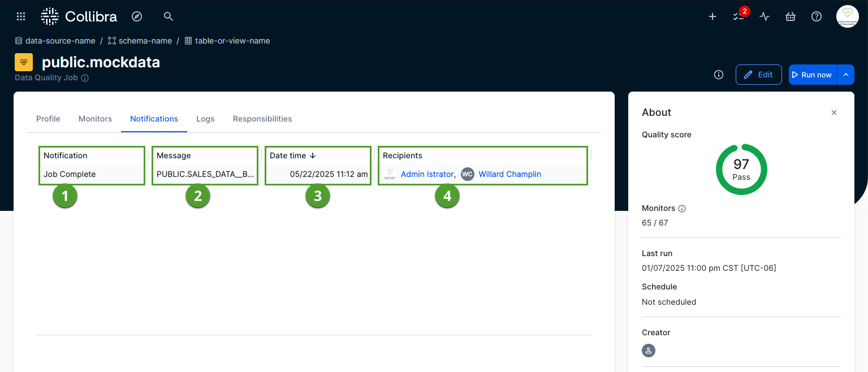Click the Run now button
The width and height of the screenshot is (868, 372).
pos(812,75)
